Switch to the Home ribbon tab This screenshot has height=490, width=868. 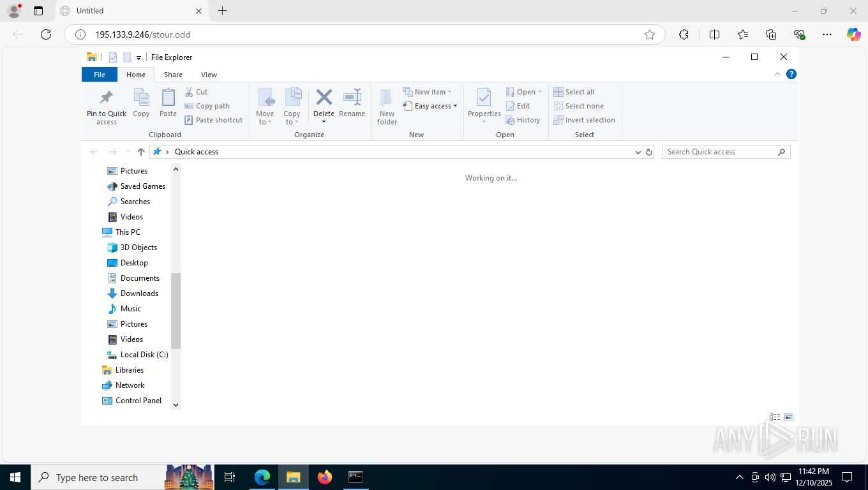coord(136,75)
